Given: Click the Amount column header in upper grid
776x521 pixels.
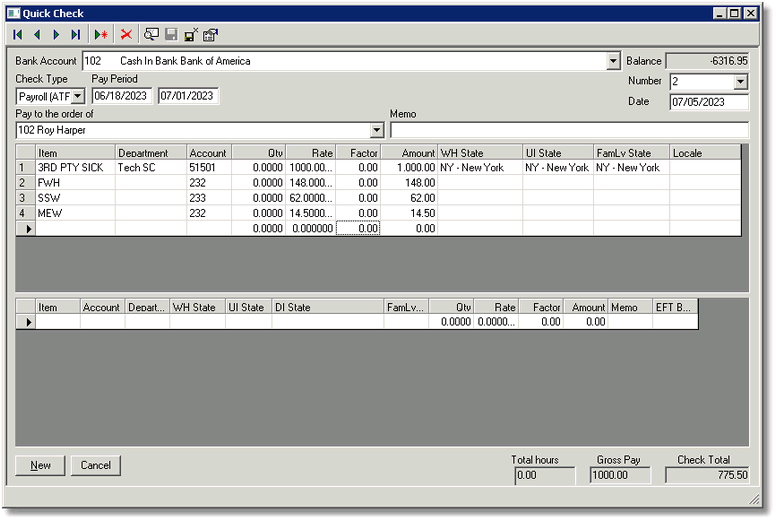Looking at the screenshot, I should click(409, 153).
